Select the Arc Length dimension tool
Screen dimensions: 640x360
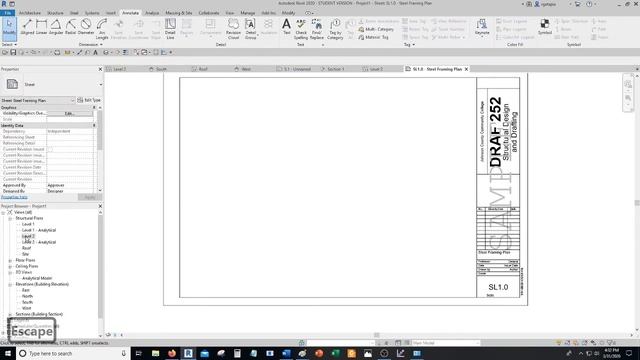coord(102,29)
